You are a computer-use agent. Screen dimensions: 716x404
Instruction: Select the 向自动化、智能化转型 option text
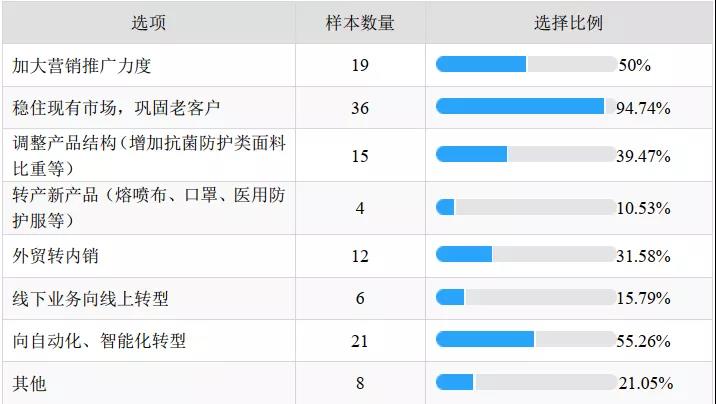click(99, 341)
